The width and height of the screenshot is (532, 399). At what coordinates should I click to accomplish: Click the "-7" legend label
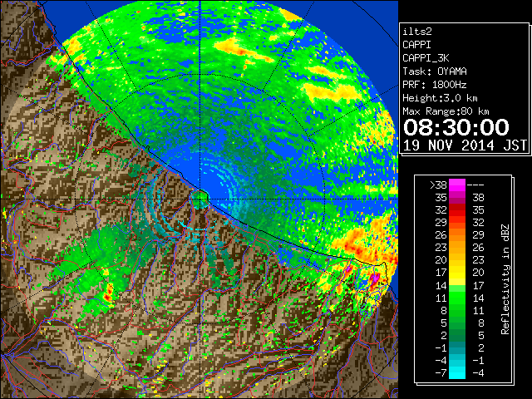pos(441,373)
